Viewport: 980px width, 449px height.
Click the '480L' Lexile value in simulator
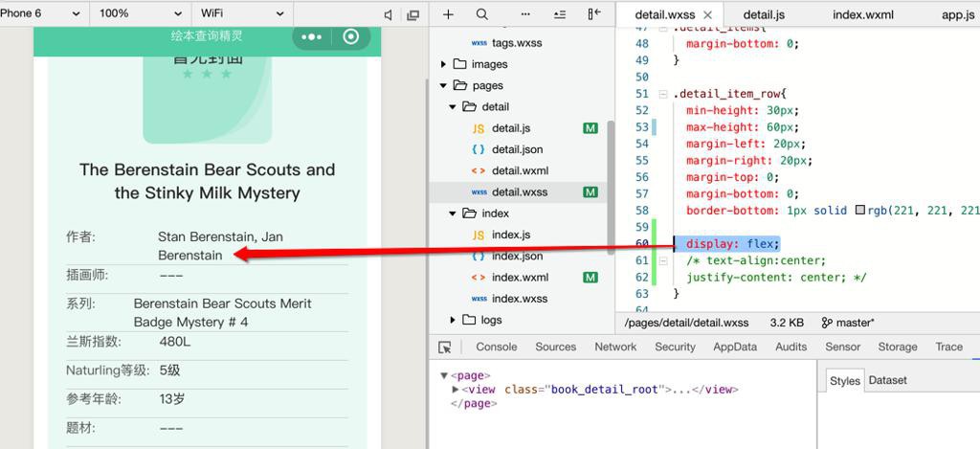click(175, 342)
